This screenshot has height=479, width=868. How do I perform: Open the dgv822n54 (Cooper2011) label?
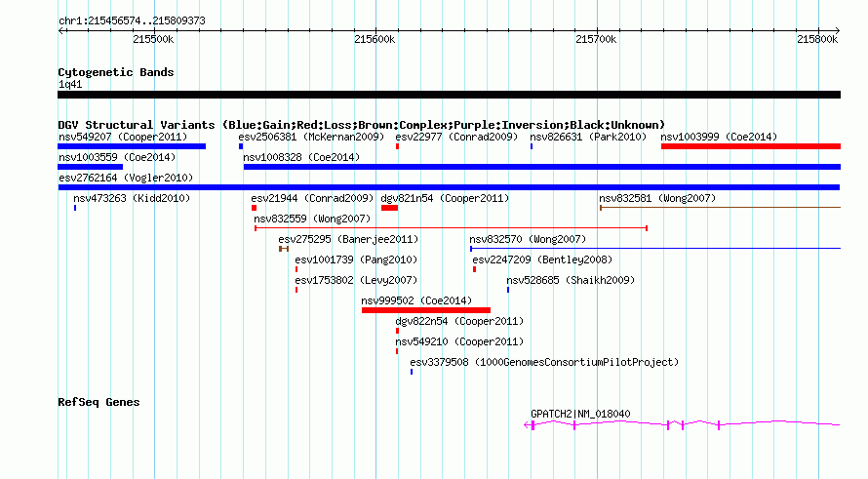pyautogui.click(x=459, y=321)
